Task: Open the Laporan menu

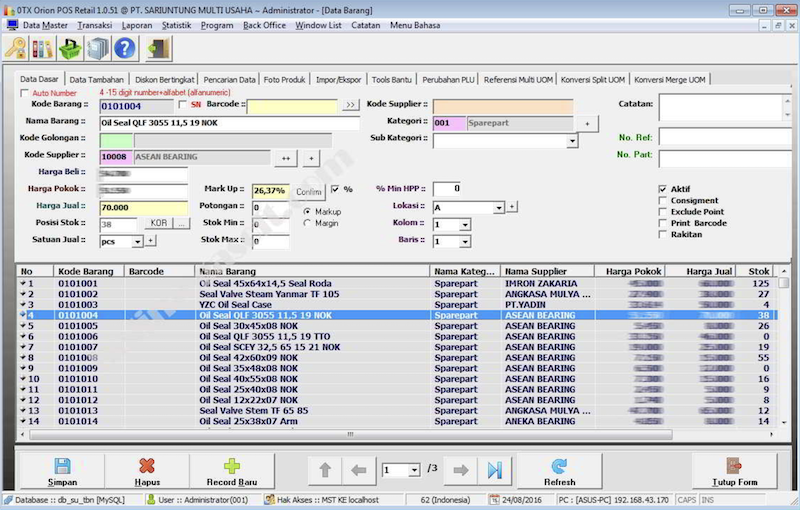Action: (137, 25)
